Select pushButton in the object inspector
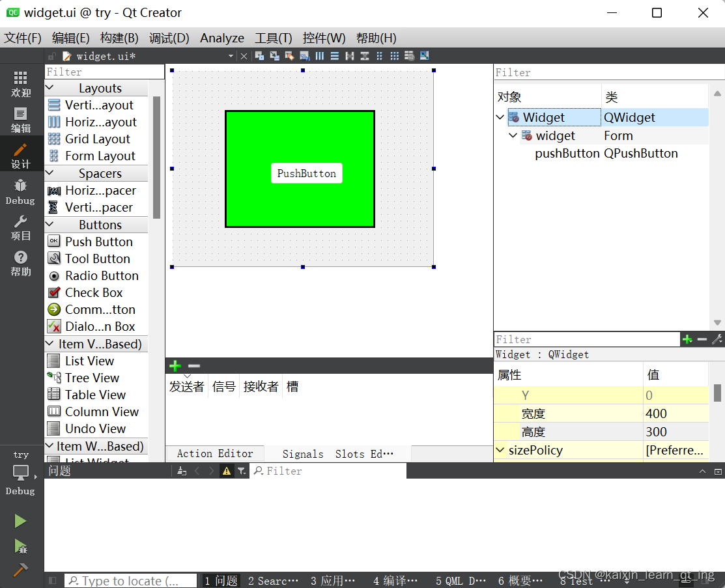 (x=567, y=153)
